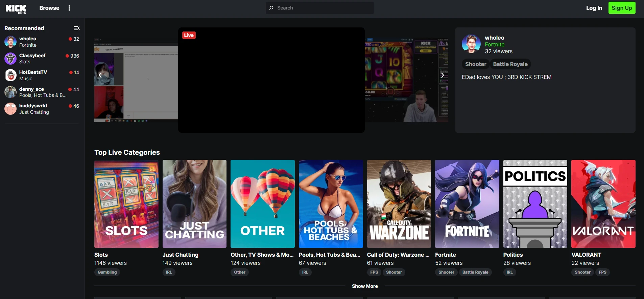Click the green Sign Up button

(x=622, y=8)
